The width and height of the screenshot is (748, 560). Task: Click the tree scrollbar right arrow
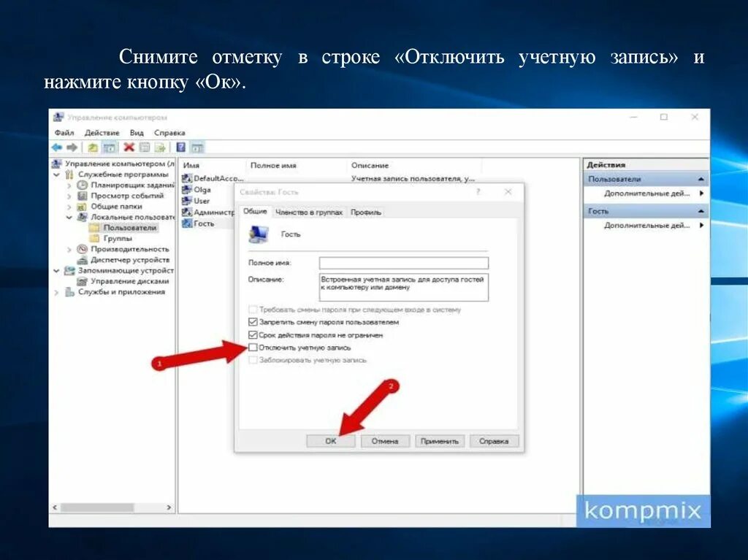pyautogui.click(x=169, y=507)
